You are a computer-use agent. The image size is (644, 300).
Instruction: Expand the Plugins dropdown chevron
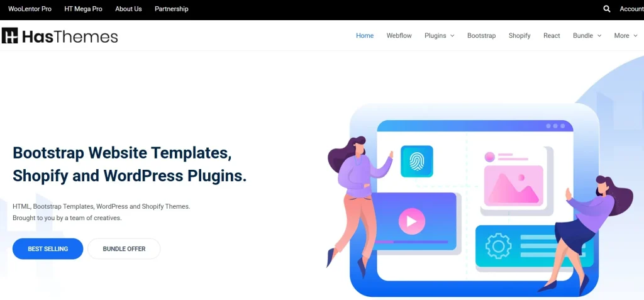[x=453, y=36]
